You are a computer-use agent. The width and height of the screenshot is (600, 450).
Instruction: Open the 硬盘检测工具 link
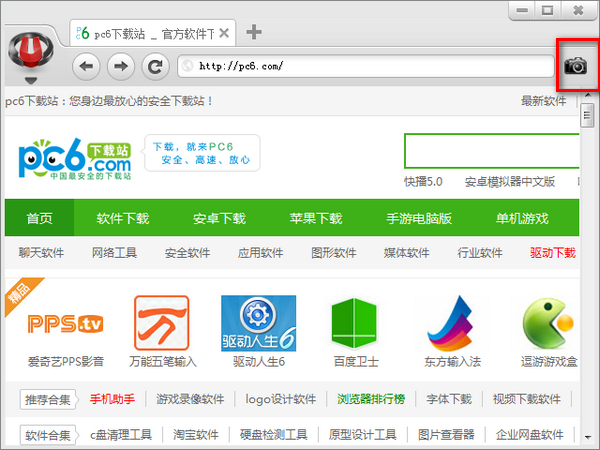point(274,435)
